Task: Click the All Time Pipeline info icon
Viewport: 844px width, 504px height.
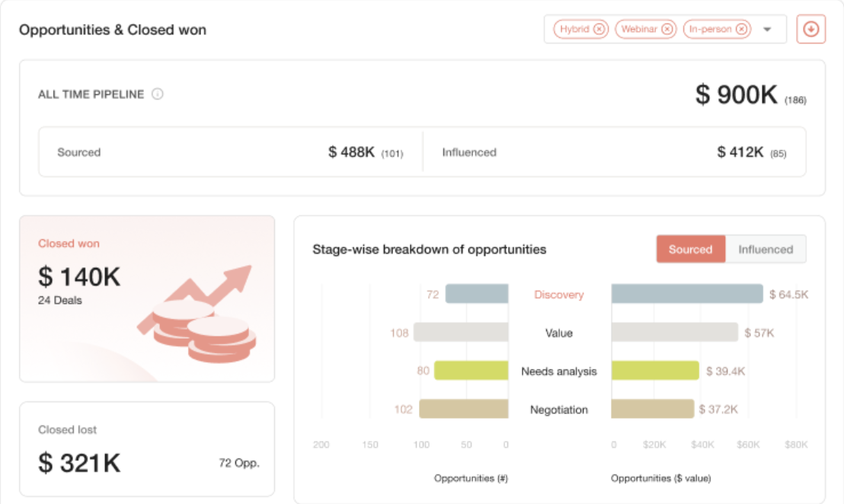Action: click(x=157, y=94)
